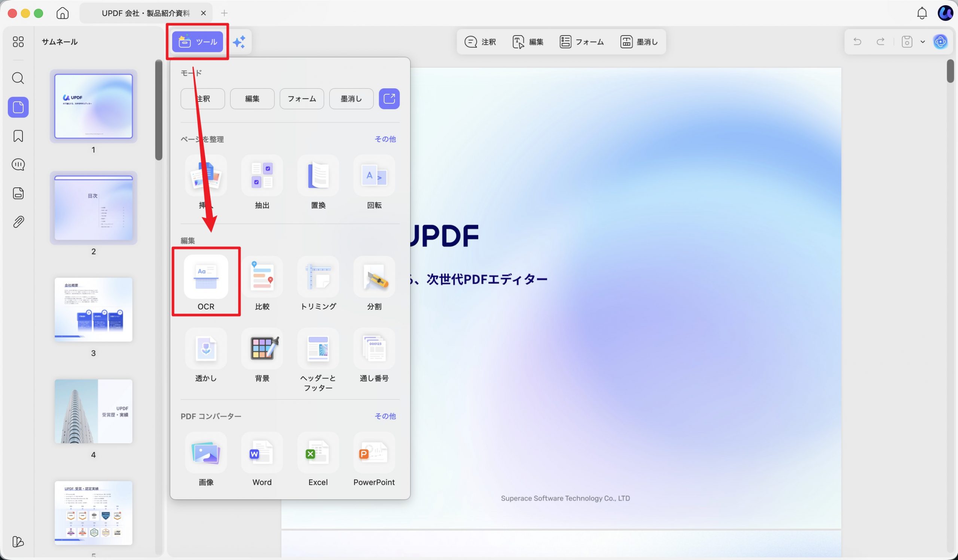
Task: Close the UPDF 会社・製品紹介資料 tab
Action: coord(203,13)
